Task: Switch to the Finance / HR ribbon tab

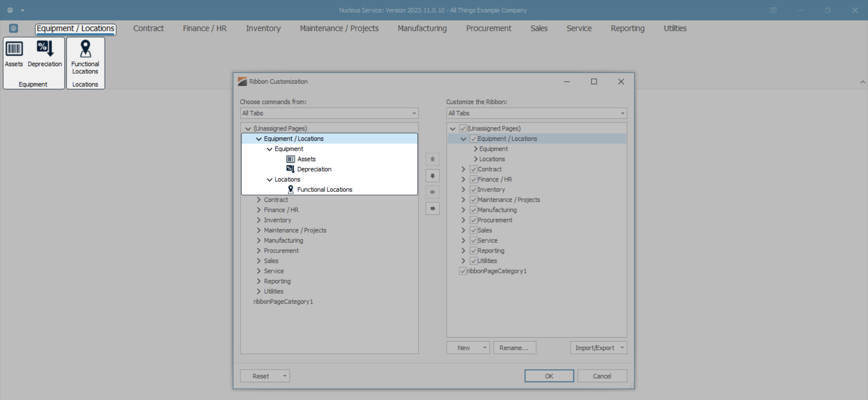Action: (205, 29)
